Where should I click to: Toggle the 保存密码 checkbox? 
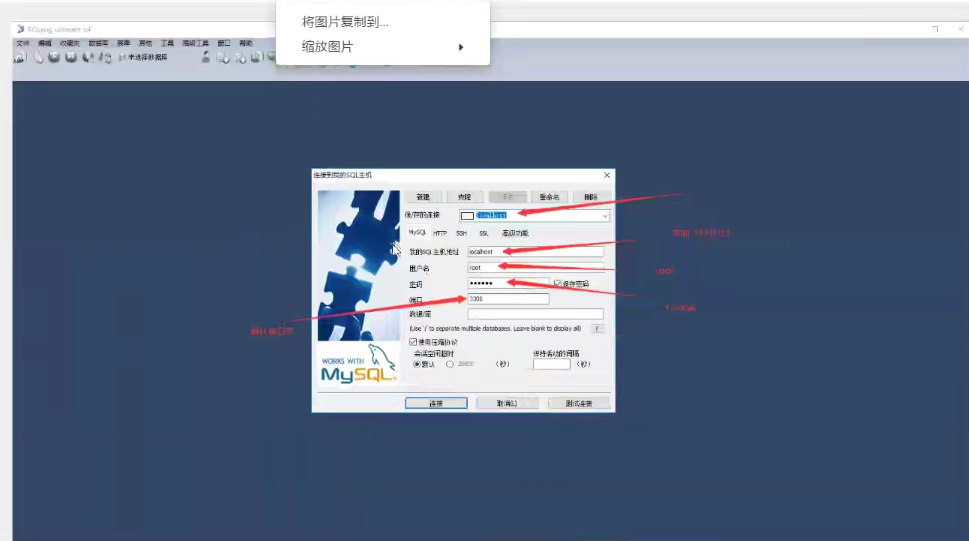[557, 283]
